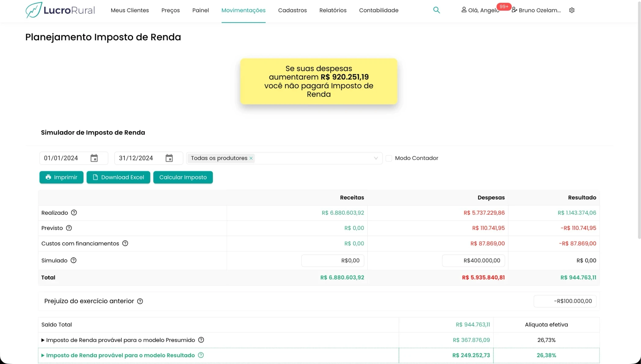This screenshot has height=364, width=641.
Task: Click the Download Excel button
Action: pos(118,177)
